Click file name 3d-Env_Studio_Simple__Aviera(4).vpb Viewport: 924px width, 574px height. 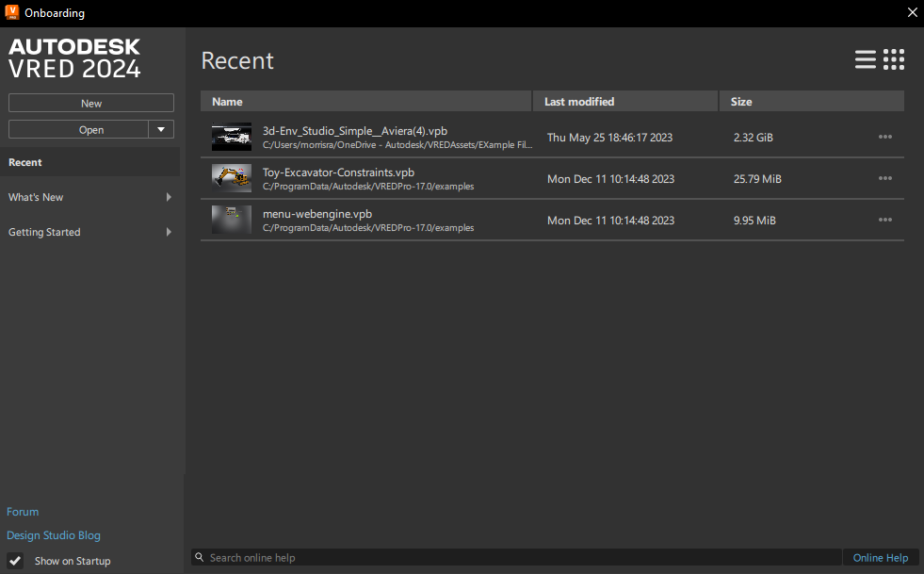click(x=355, y=131)
